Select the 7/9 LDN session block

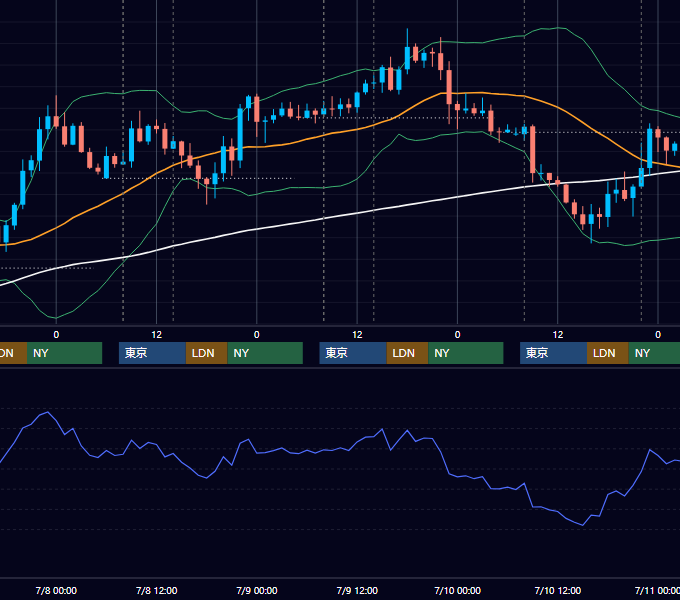coord(407,353)
